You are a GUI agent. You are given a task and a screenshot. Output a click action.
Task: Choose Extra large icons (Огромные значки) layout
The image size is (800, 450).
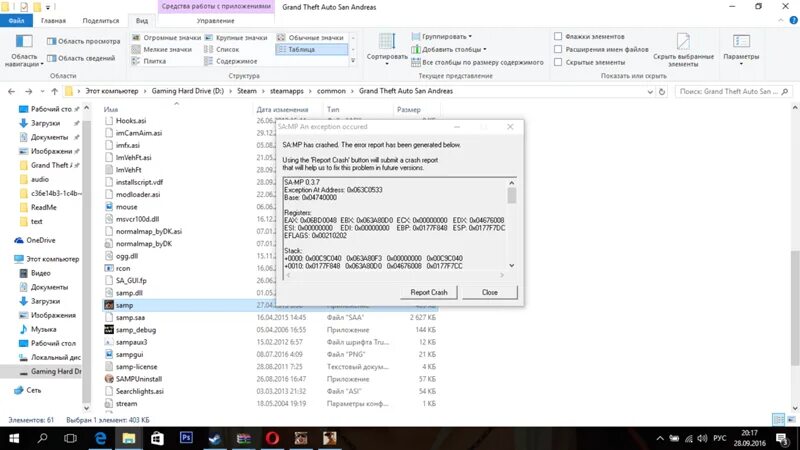(166, 38)
